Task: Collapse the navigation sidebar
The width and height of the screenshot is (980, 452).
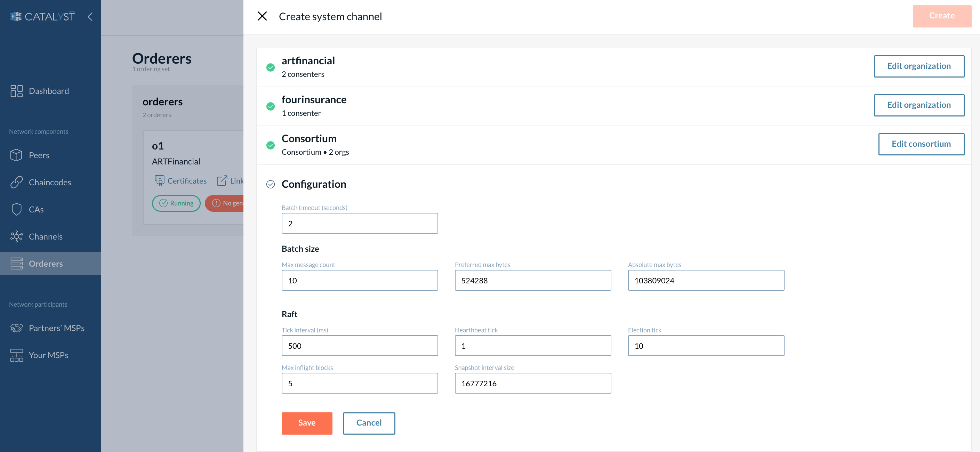Action: (90, 17)
